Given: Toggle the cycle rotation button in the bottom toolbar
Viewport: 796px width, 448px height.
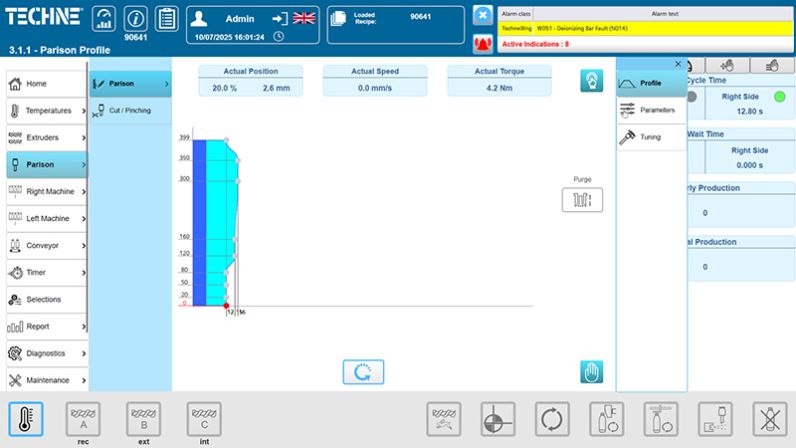Looking at the screenshot, I should click(x=552, y=419).
